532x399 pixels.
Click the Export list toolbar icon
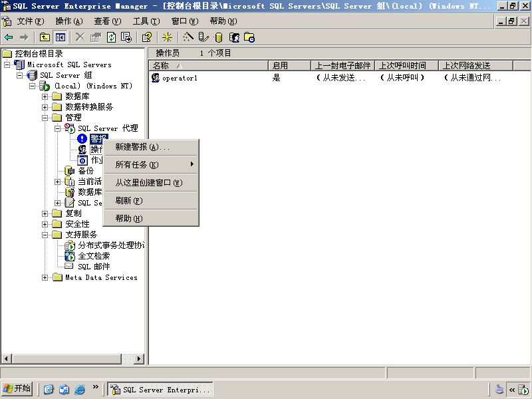(126, 37)
